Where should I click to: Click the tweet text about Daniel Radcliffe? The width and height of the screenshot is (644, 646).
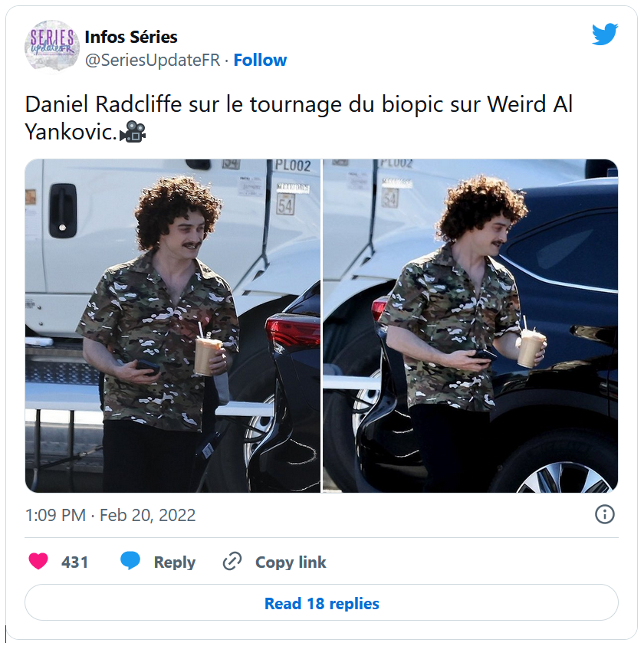tap(299, 118)
